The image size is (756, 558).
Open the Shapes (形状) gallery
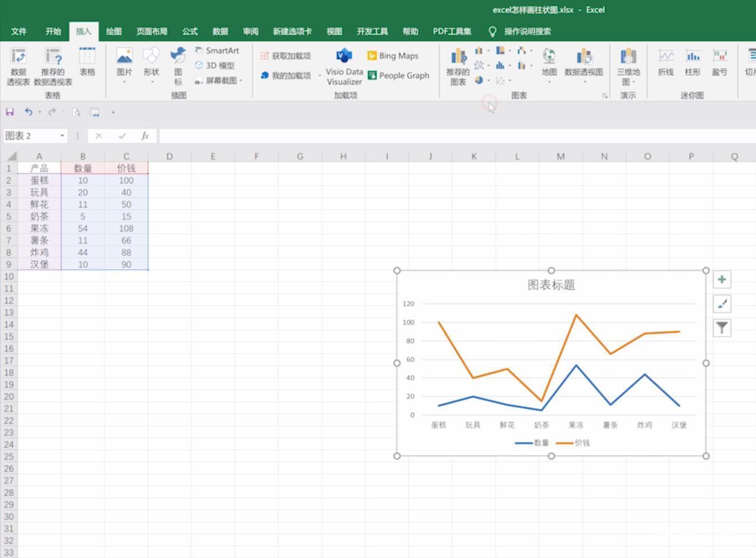(151, 66)
